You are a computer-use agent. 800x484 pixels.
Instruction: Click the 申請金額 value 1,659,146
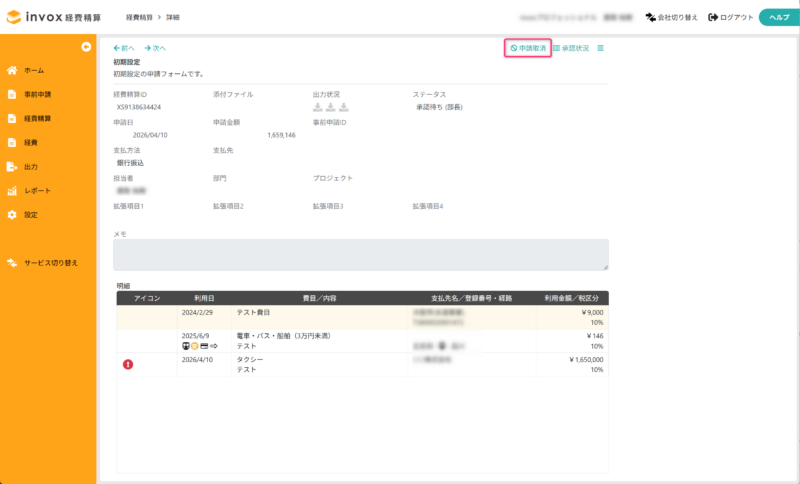coord(281,135)
